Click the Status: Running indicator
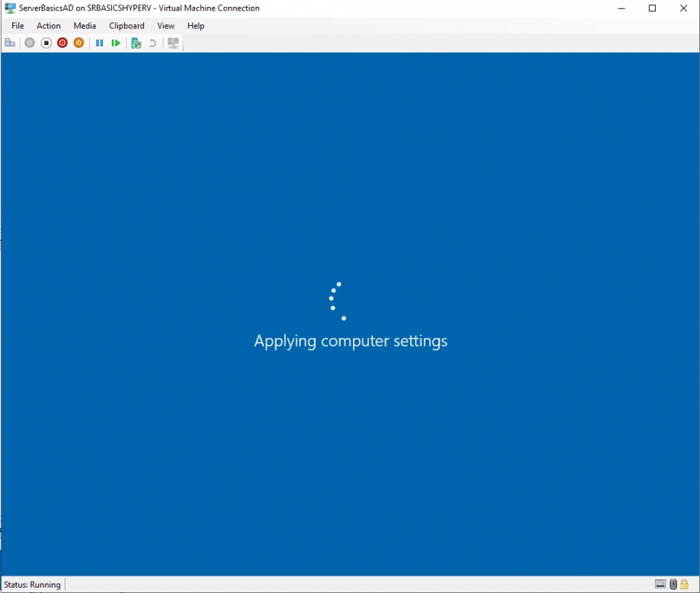This screenshot has height=593, width=700. [x=32, y=584]
